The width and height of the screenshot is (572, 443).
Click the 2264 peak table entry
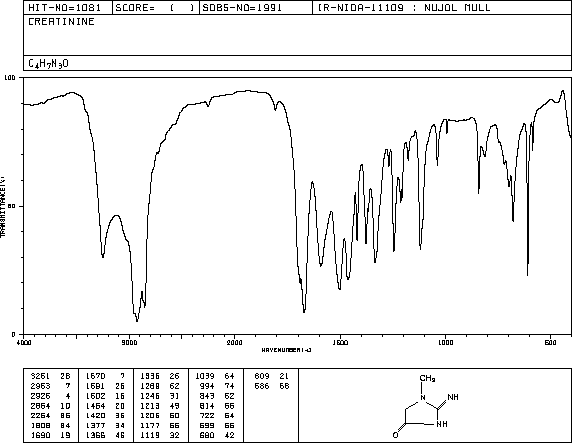tap(50, 415)
